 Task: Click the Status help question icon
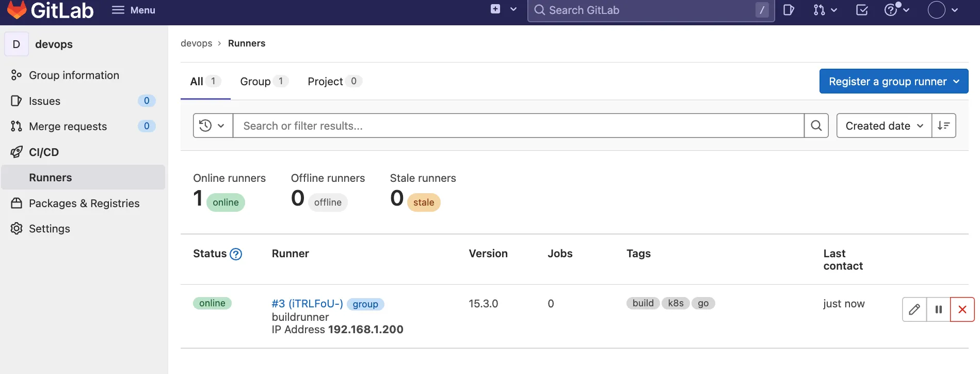pos(236,254)
